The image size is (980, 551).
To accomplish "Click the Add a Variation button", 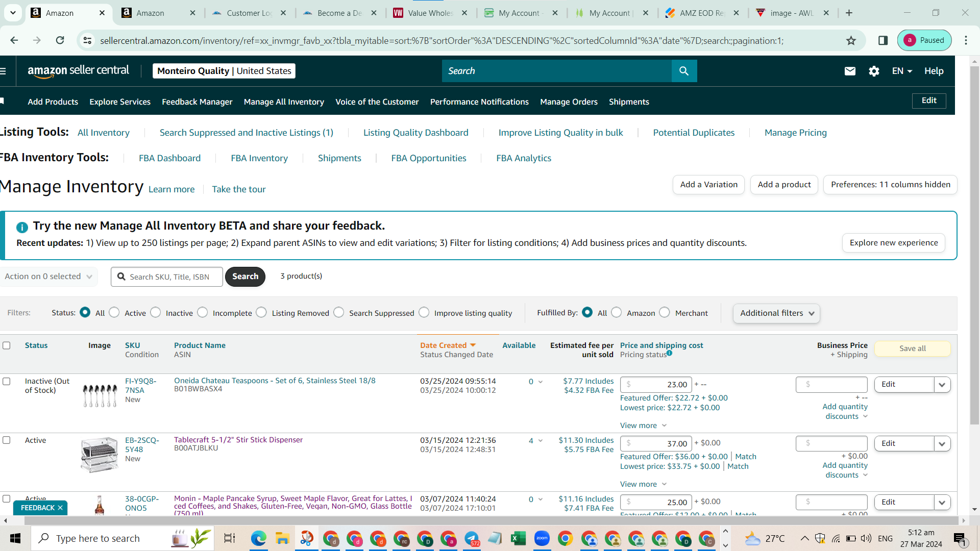I will pyautogui.click(x=708, y=185).
